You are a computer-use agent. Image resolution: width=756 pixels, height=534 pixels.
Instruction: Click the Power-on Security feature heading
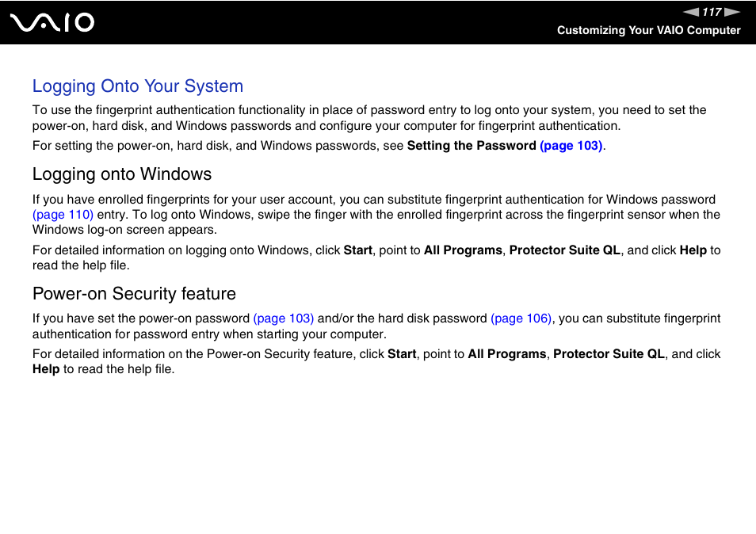[x=134, y=293]
